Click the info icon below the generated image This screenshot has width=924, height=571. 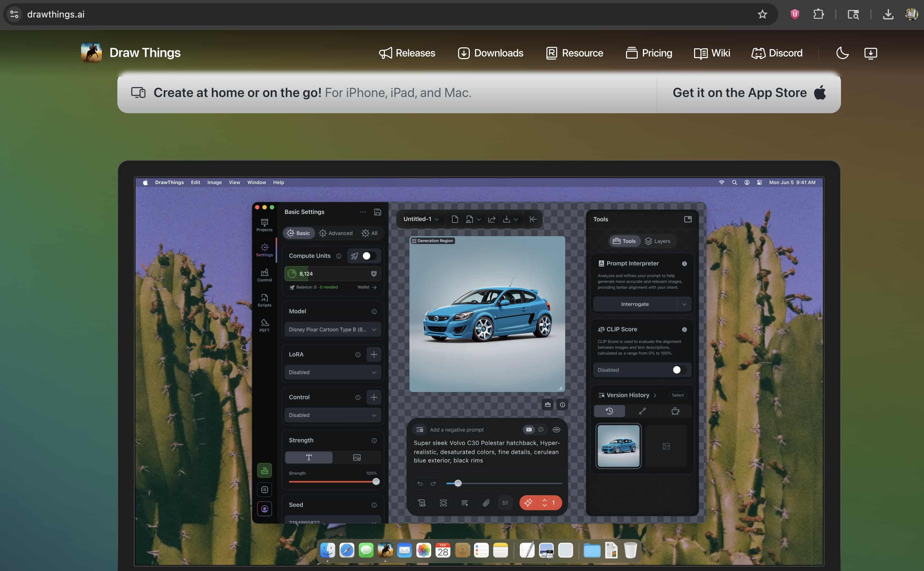pos(562,405)
